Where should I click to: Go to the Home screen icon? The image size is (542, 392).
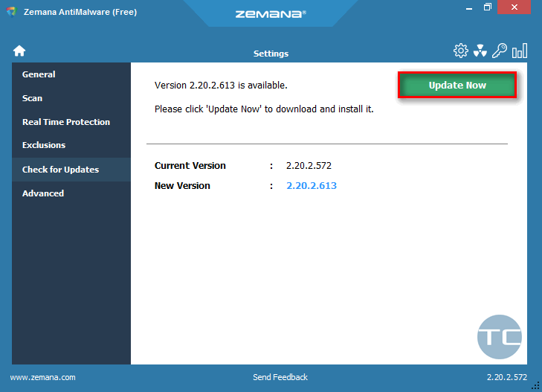tap(19, 51)
